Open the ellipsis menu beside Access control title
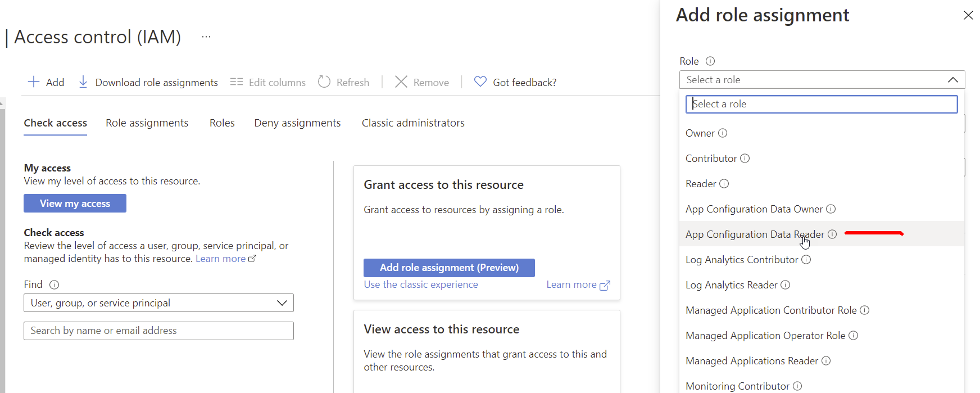The image size is (980, 393). pyautogui.click(x=206, y=37)
